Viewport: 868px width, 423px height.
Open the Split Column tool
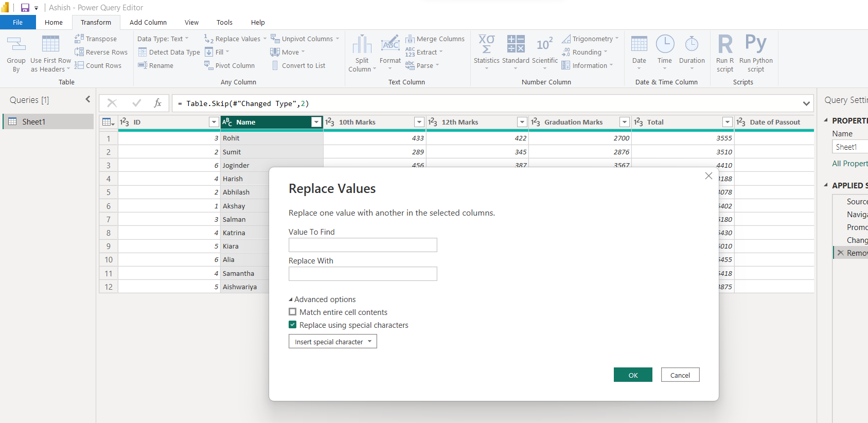[x=362, y=45]
